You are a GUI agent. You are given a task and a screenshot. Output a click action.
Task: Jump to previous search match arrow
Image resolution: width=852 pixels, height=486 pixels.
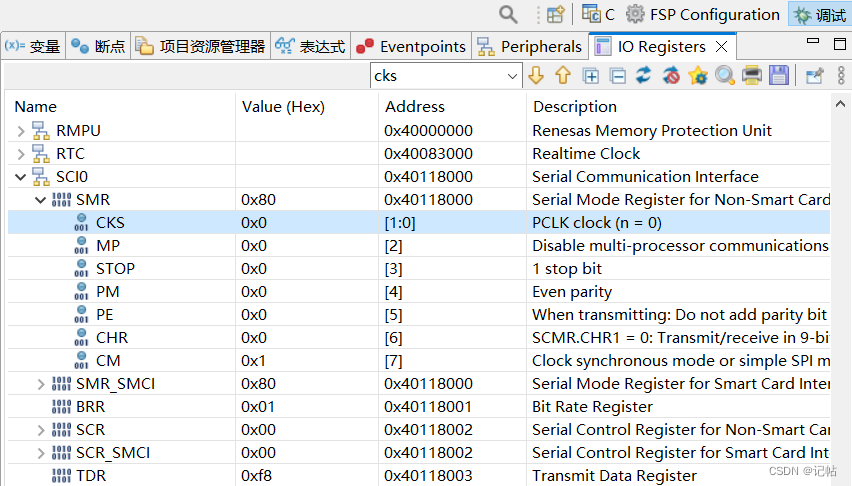tap(563, 76)
